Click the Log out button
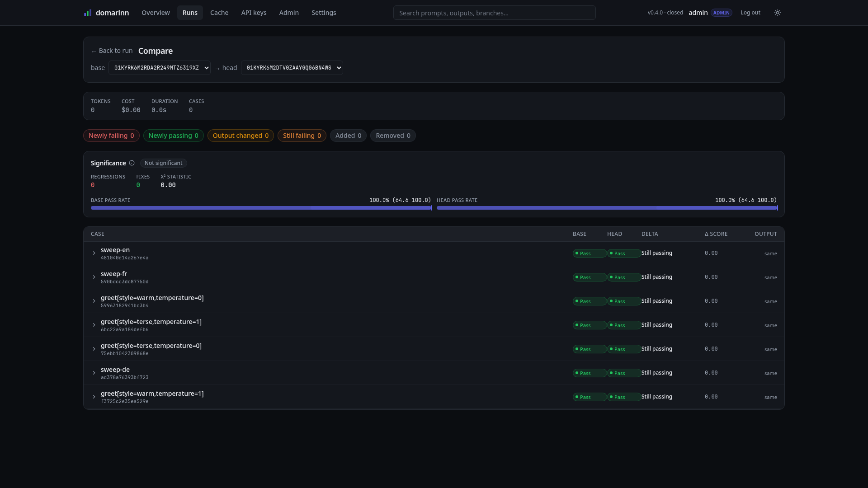Screen dimensions: 868x488 [750, 13]
